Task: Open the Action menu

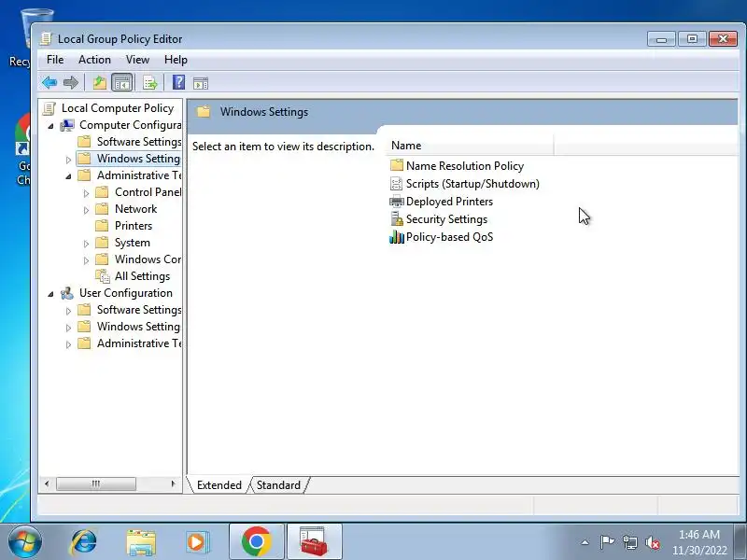Action: (x=94, y=60)
